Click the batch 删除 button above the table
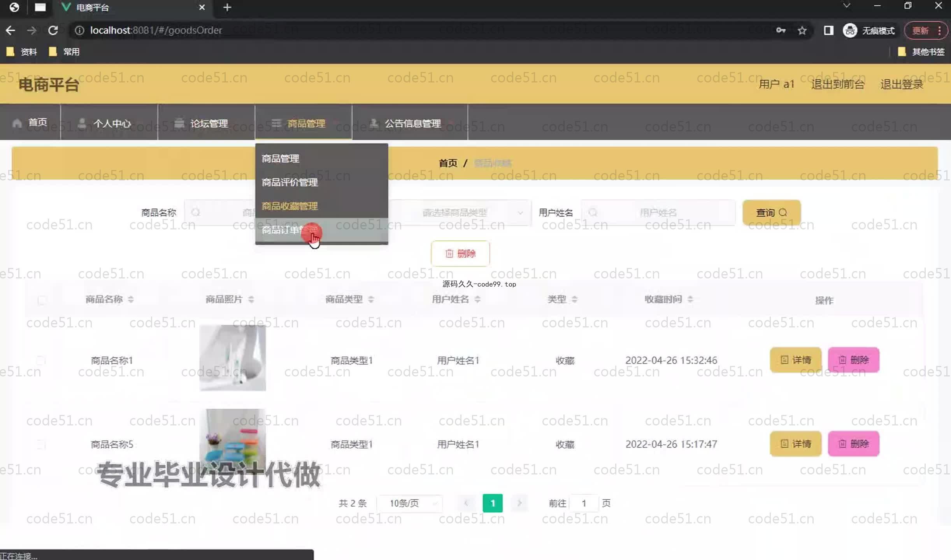This screenshot has height=560, width=951. (460, 254)
